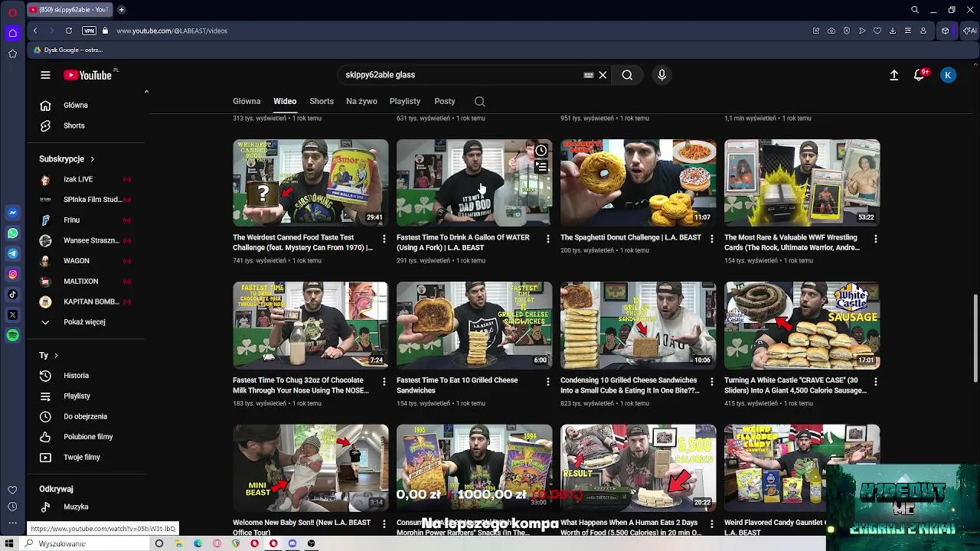980x551 pixels.
Task: Open the downloads toolbar icon
Action: [x=893, y=31]
